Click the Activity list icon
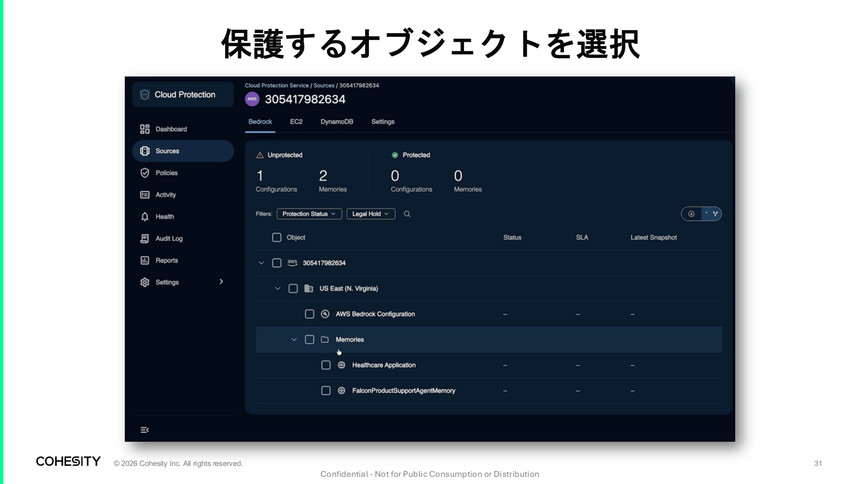 click(x=145, y=195)
